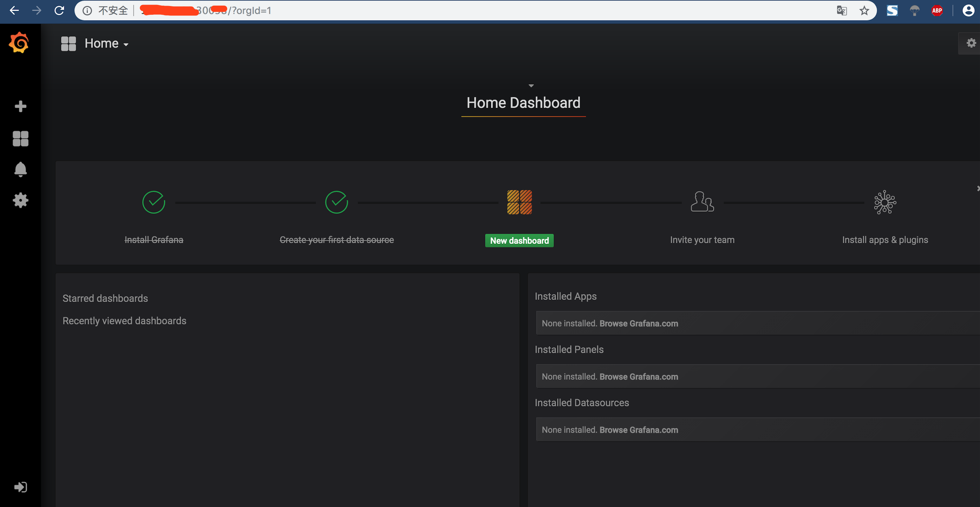Click the Installed Panels heading

(569, 350)
